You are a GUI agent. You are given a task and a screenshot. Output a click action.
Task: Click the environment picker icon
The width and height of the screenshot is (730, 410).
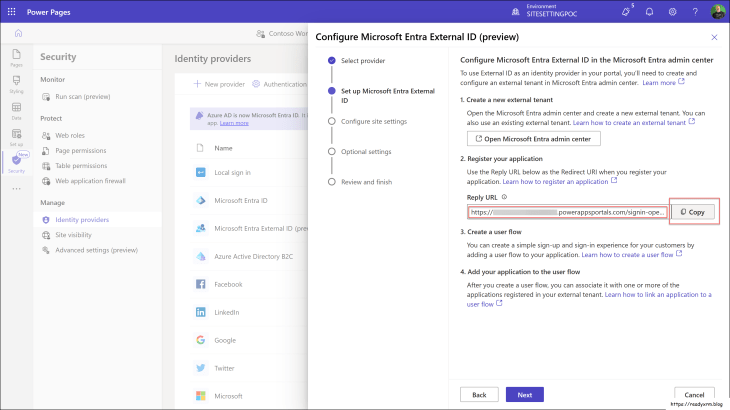[x=515, y=12]
